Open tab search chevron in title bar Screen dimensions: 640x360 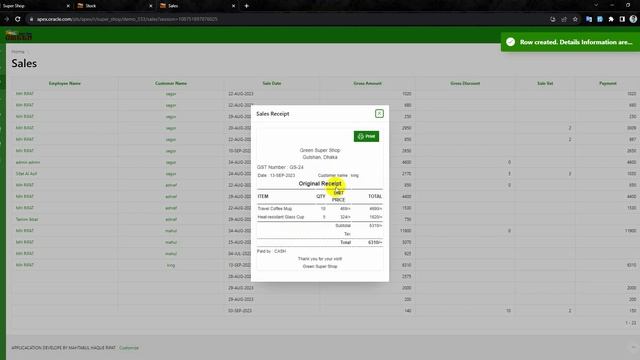(x=596, y=5)
